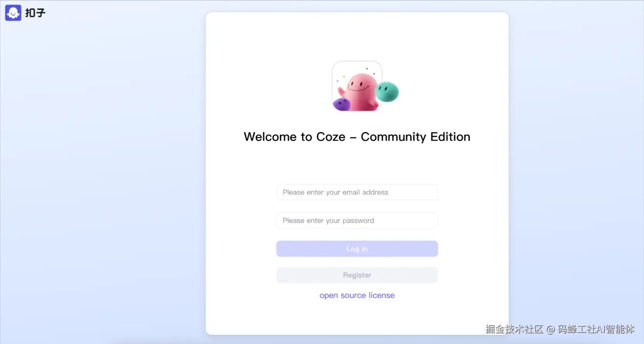Viewport: 644px width, 344px height.
Task: Click the Coze logo icon at top-left
Action: pyautogui.click(x=13, y=13)
